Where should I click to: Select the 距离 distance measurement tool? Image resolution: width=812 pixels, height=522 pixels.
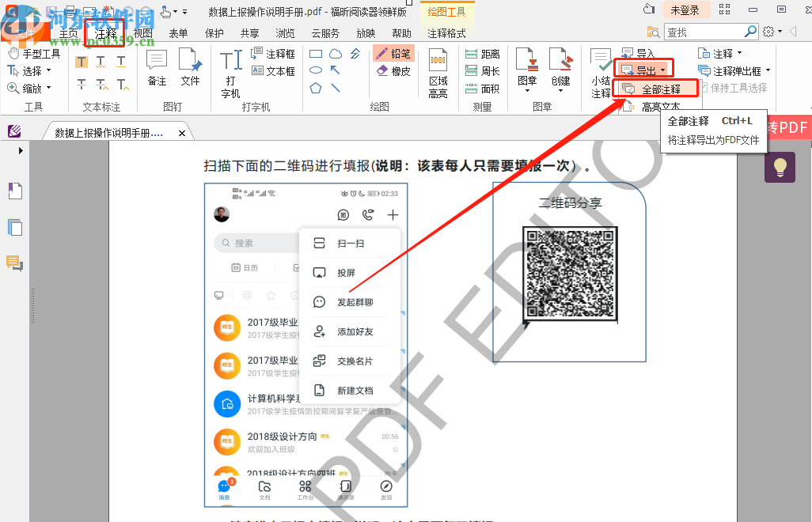click(480, 55)
